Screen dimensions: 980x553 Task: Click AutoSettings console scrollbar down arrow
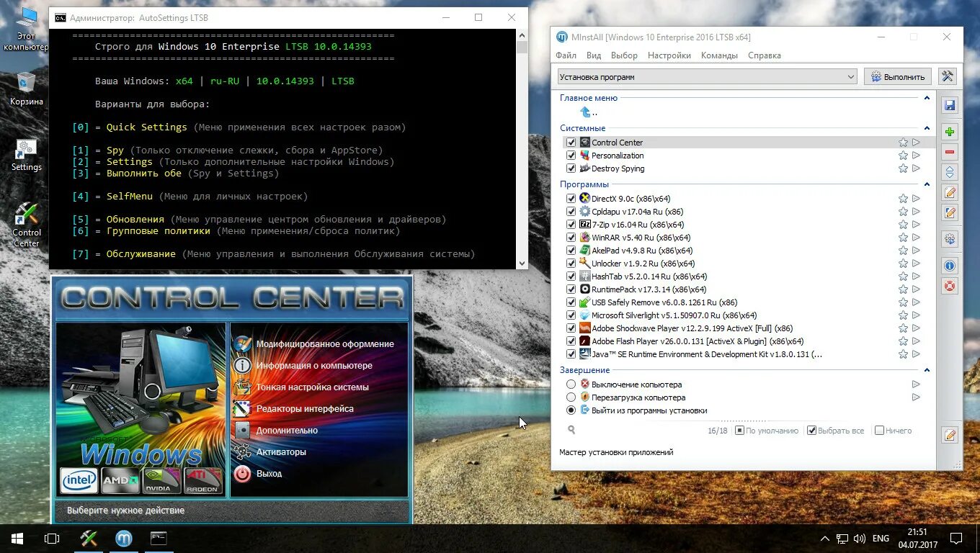pos(522,264)
